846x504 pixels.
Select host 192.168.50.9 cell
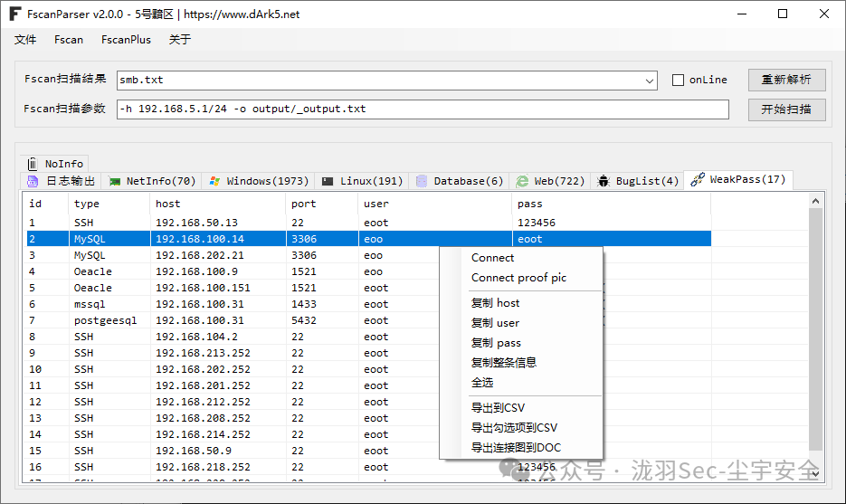pyautogui.click(x=217, y=451)
